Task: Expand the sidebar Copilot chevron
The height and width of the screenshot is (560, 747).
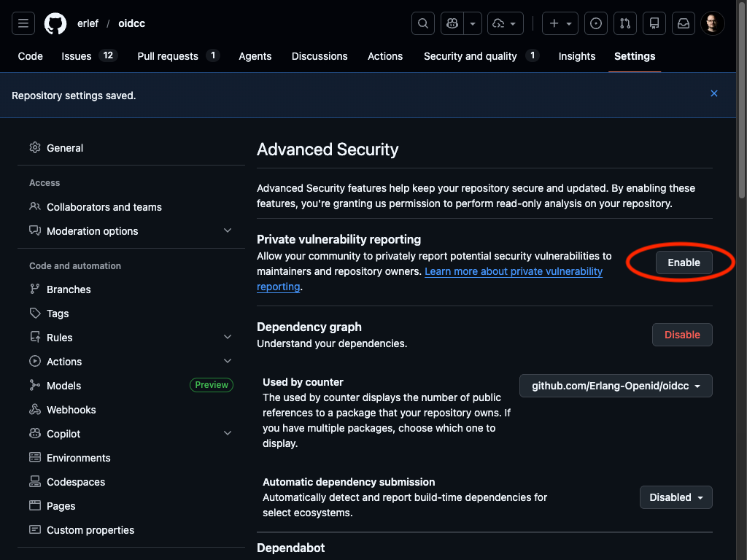Action: click(x=228, y=433)
